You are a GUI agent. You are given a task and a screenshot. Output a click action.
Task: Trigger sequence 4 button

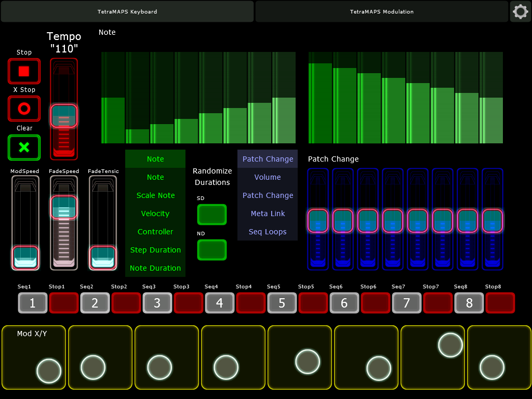point(219,303)
